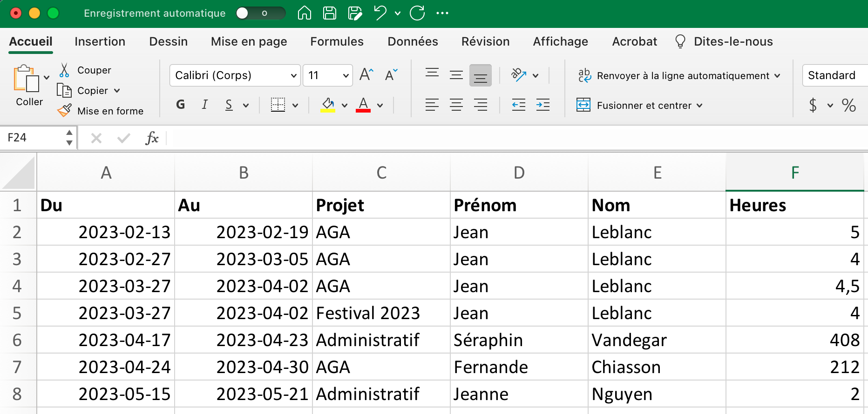This screenshot has height=414, width=868.
Task: Open the Formules tab
Action: click(x=337, y=41)
